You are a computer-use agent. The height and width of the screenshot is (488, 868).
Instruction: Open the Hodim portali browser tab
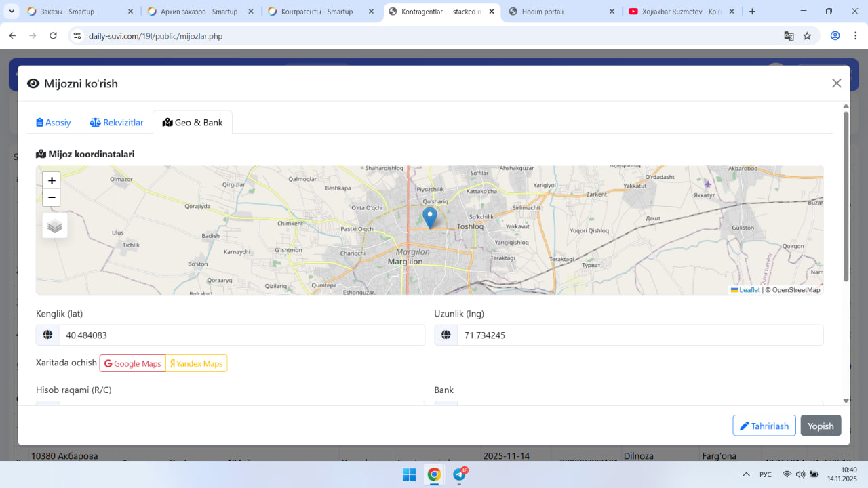point(561,12)
